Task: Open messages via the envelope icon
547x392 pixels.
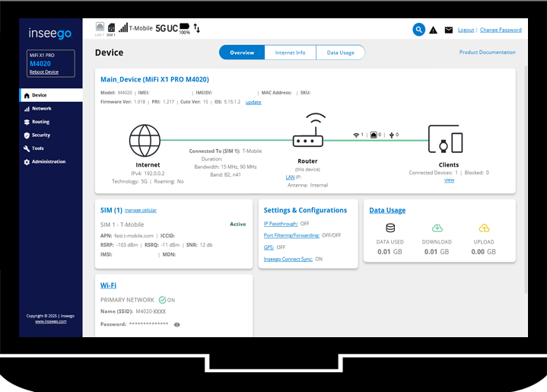Action: pos(449,30)
